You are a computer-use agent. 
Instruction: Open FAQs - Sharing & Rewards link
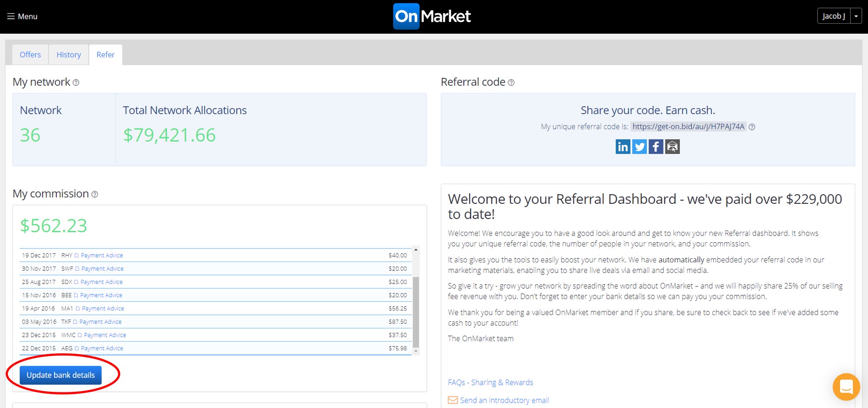tap(490, 383)
